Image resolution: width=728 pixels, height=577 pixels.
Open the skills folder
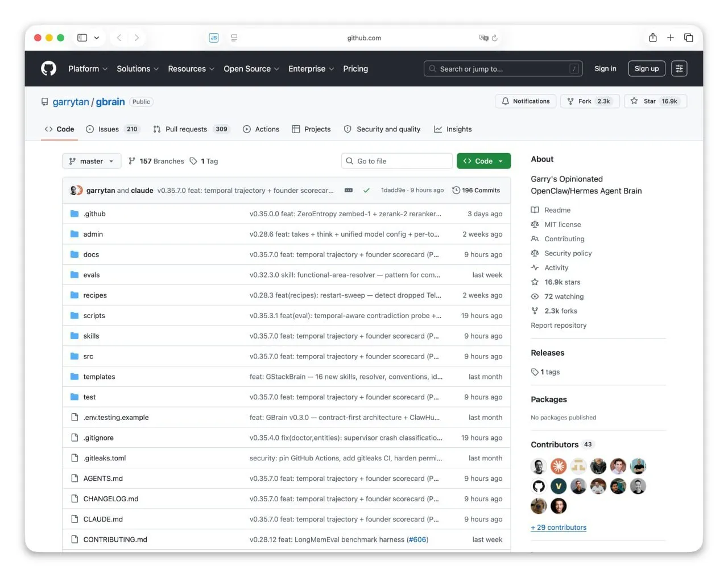91,336
